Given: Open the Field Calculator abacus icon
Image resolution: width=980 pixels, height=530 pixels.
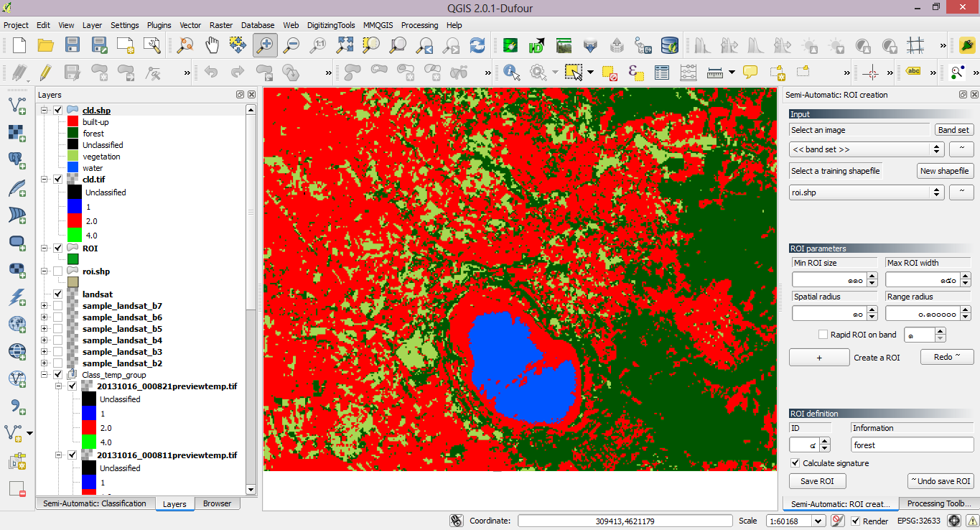Looking at the screenshot, I should 688,72.
